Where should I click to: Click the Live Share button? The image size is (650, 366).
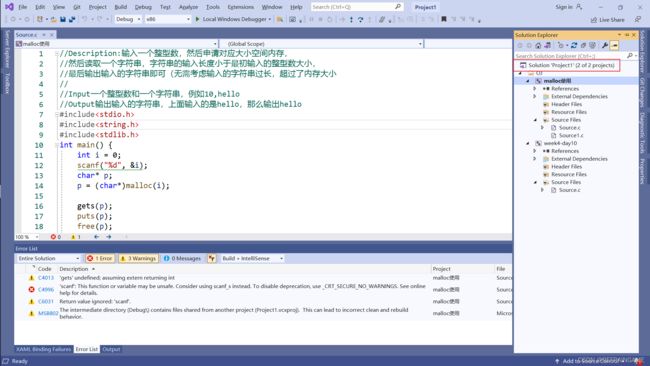click(607, 20)
